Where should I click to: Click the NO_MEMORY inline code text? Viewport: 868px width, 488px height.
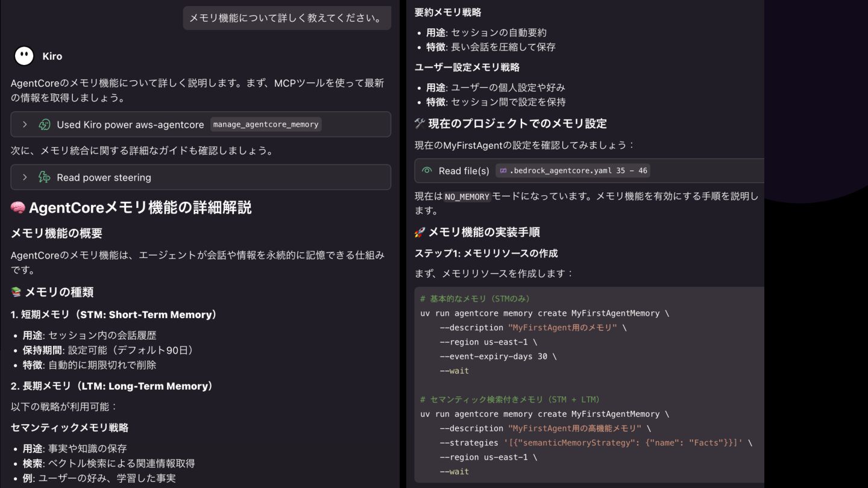(x=467, y=196)
